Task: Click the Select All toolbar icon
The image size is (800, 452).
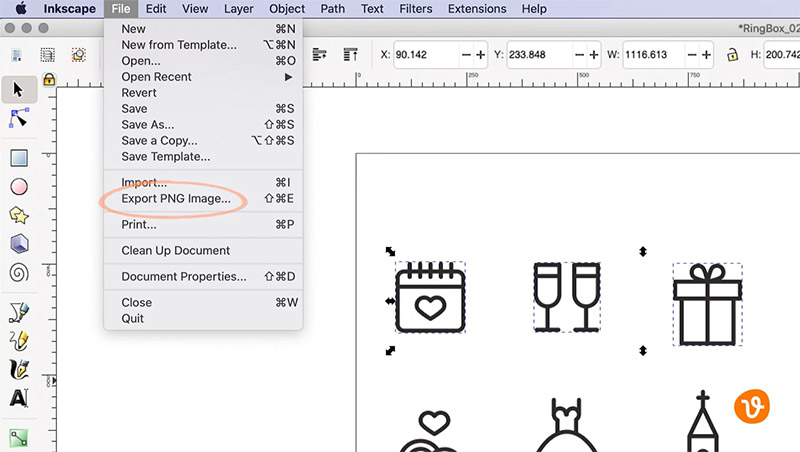Action: click(x=17, y=55)
